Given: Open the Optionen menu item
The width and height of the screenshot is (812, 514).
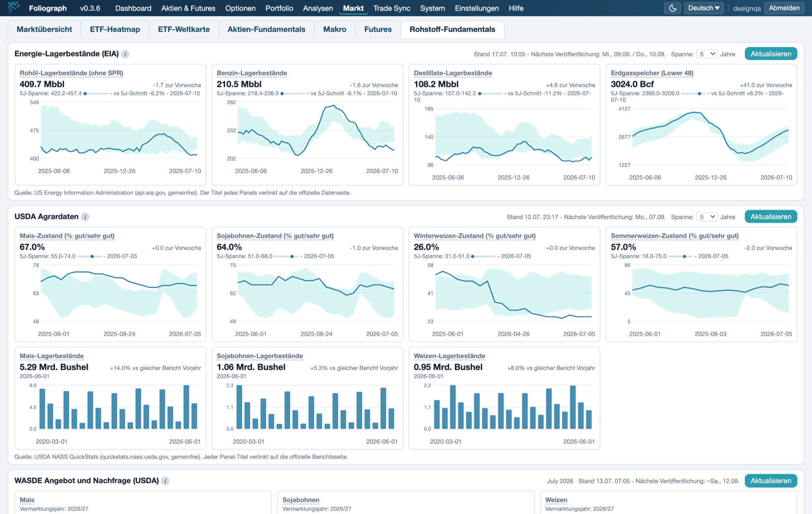Looking at the screenshot, I should pyautogui.click(x=240, y=8).
